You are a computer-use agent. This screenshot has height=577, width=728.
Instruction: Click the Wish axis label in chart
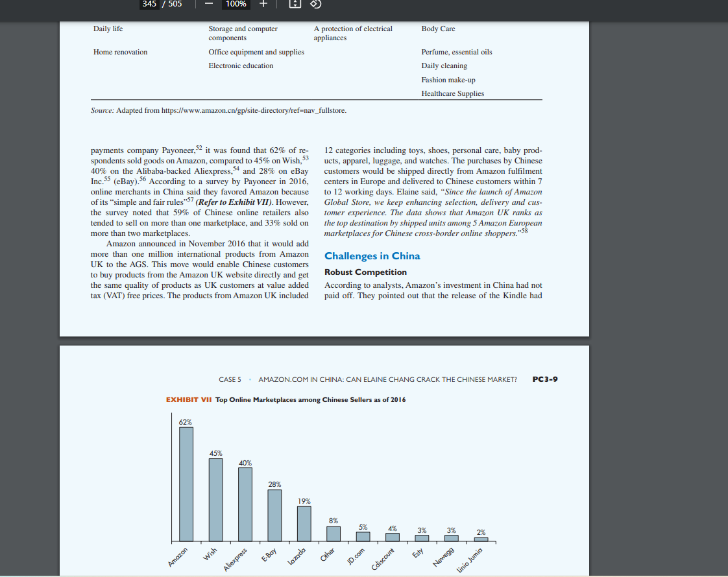[210, 554]
